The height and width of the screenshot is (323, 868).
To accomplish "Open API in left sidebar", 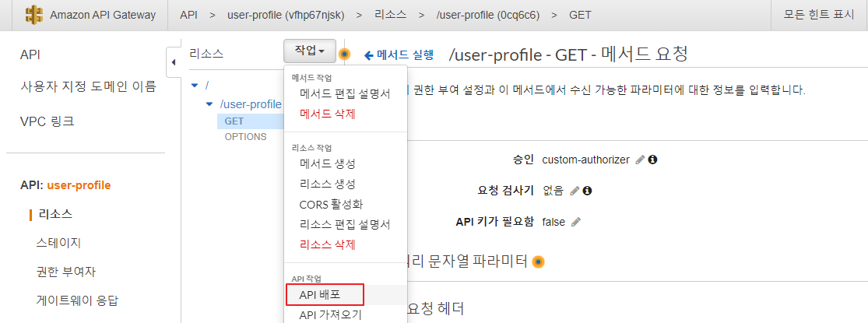I will click(30, 54).
